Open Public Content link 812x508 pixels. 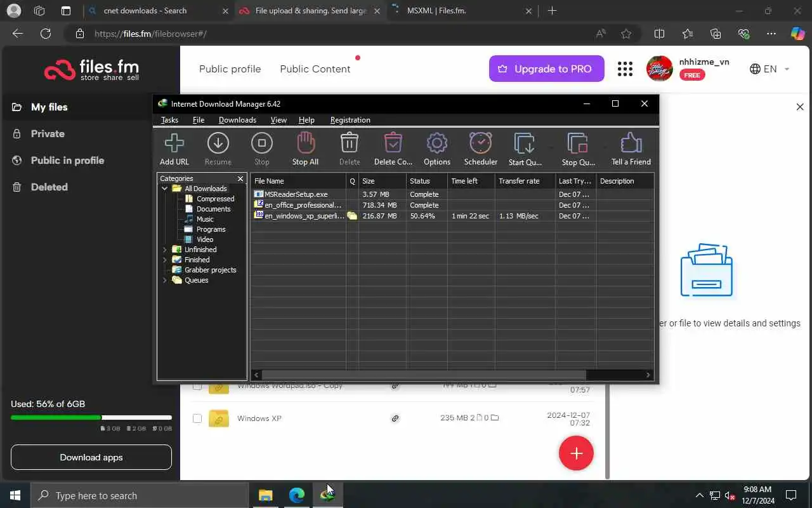click(x=315, y=69)
